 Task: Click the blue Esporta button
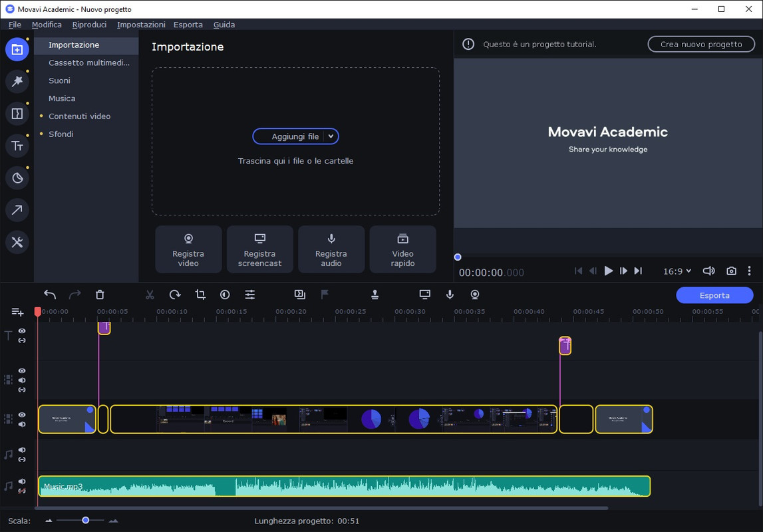point(714,295)
